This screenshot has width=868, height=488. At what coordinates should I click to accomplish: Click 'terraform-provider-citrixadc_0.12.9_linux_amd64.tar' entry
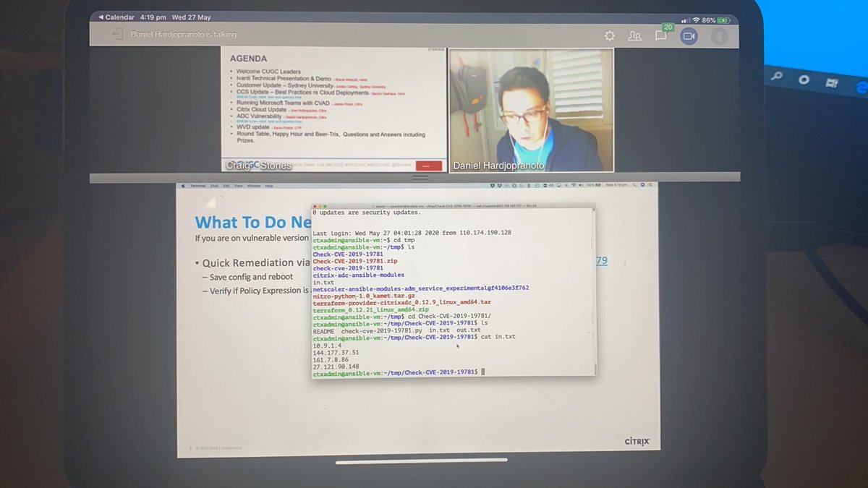[402, 302]
